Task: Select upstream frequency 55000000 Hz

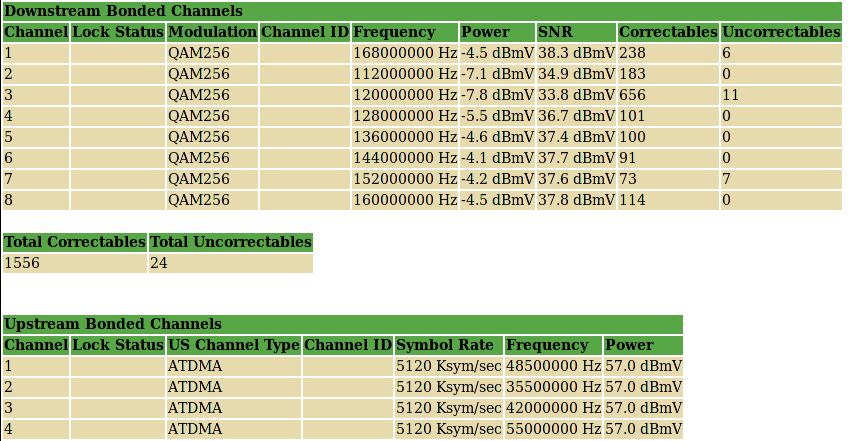Action: pos(553,430)
